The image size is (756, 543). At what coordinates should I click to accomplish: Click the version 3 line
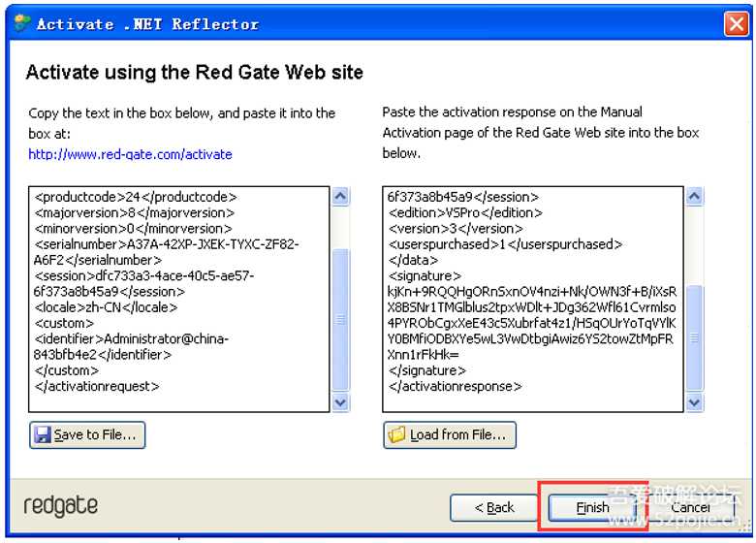(456, 229)
